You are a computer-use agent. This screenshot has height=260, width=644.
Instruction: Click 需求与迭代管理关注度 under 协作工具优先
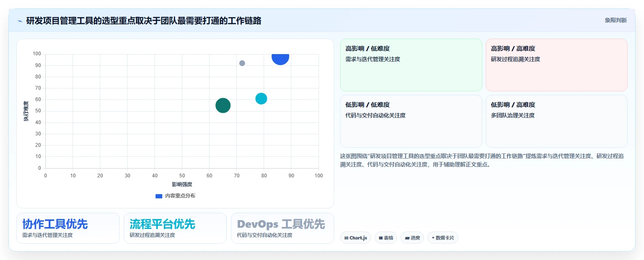pos(47,235)
